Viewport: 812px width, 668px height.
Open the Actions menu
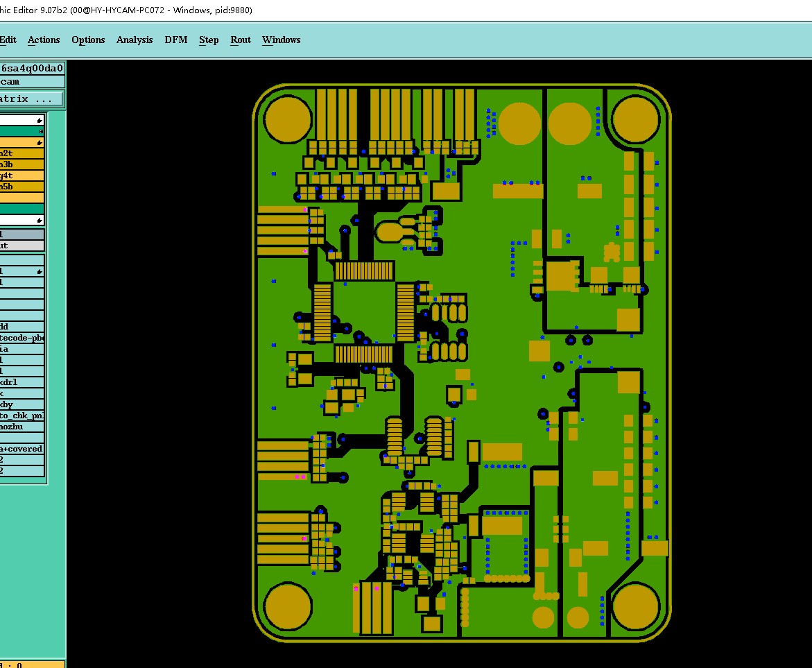tap(44, 40)
